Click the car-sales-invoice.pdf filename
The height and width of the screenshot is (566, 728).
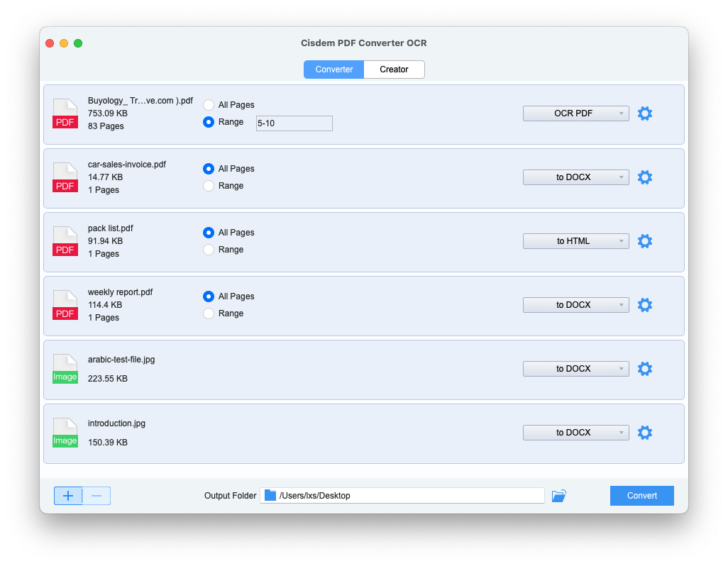[x=127, y=165]
